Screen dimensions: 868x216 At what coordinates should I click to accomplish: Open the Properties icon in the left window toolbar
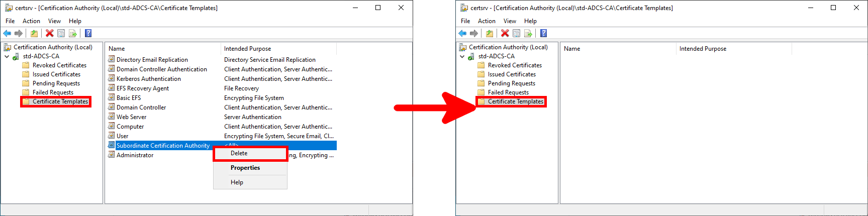61,33
